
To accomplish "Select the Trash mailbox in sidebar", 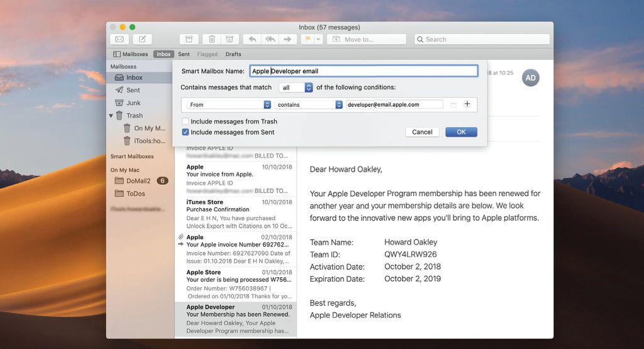I will (x=139, y=115).
